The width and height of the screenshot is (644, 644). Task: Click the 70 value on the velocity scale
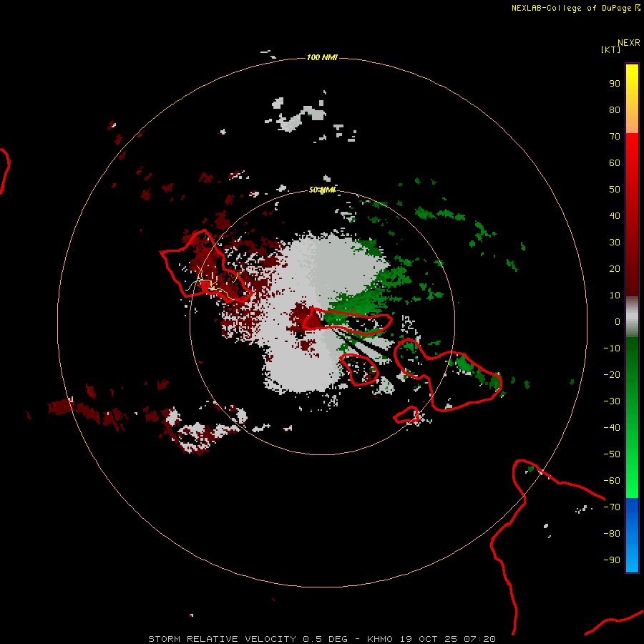pyautogui.click(x=615, y=137)
